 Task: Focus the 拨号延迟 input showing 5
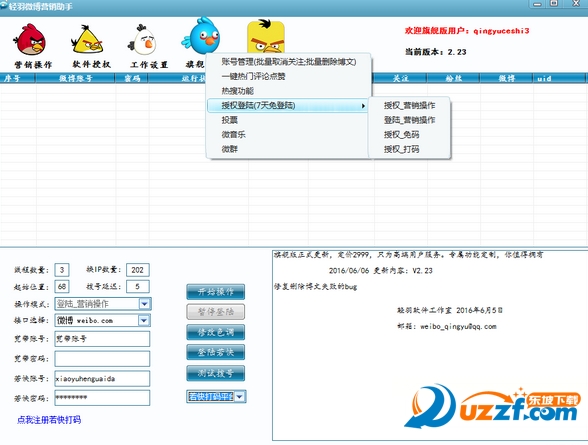pyautogui.click(x=138, y=287)
